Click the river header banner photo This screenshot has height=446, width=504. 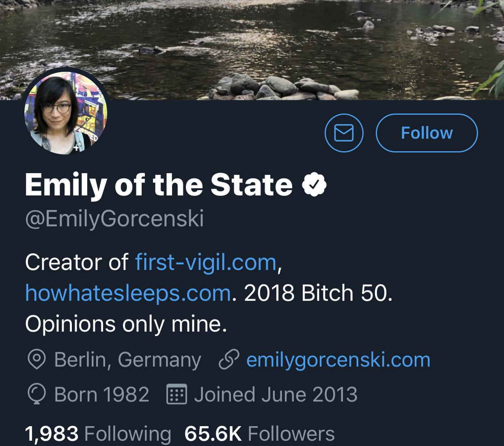click(284, 45)
